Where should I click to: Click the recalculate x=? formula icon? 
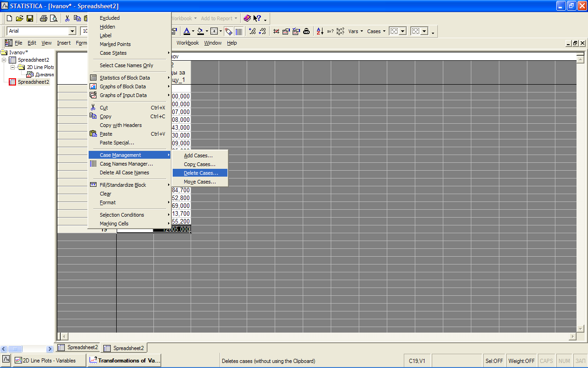(x=330, y=31)
